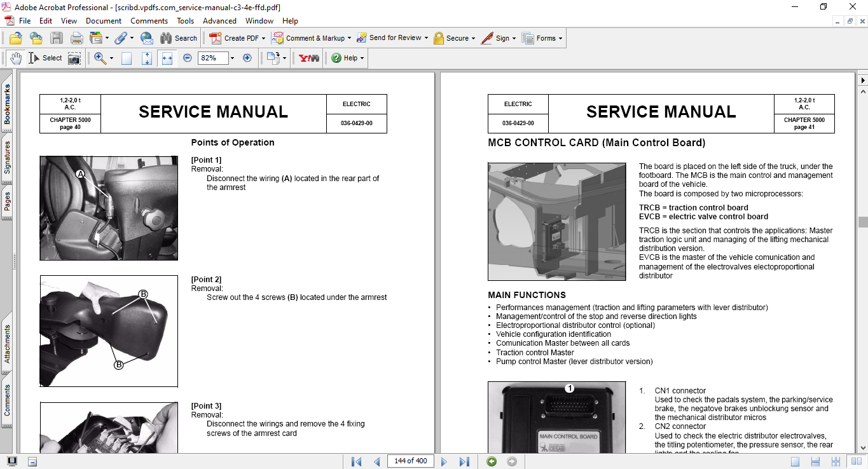Expand the Attach file dropdown arrow

131,39
